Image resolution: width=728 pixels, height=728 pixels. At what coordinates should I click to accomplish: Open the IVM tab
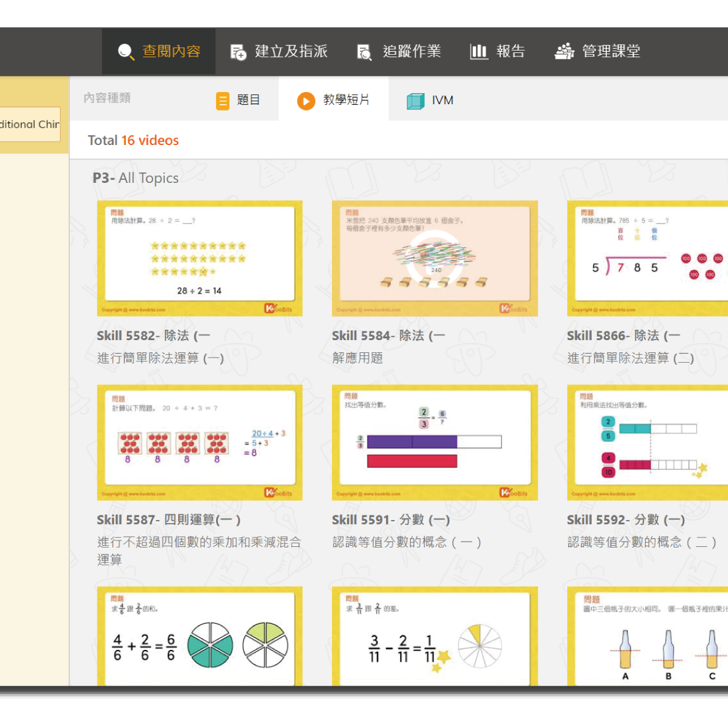(x=442, y=100)
